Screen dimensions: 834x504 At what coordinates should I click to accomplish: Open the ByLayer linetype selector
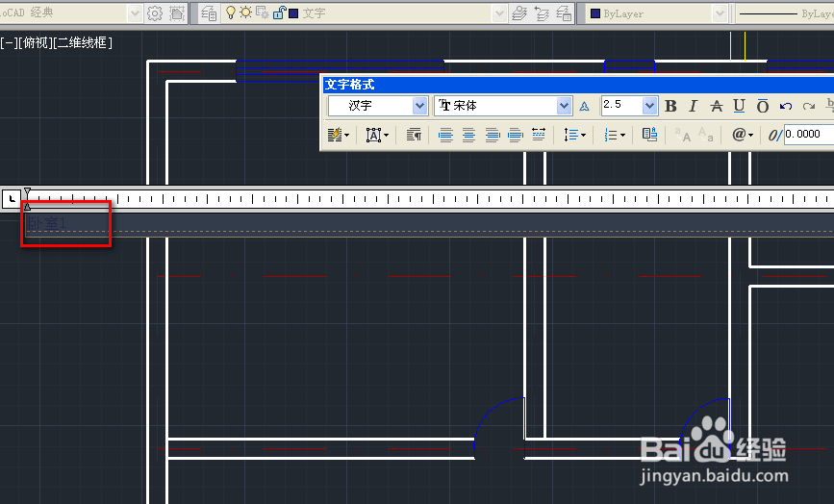point(785,13)
